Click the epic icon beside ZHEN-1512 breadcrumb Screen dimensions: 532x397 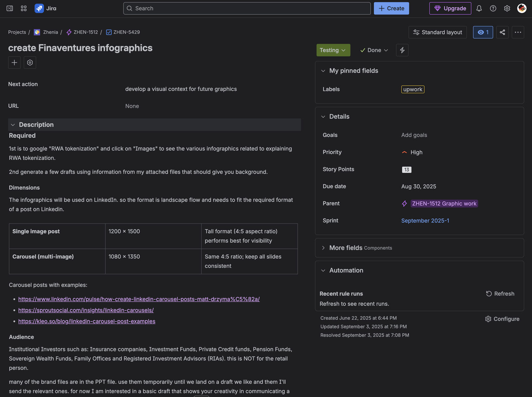69,32
